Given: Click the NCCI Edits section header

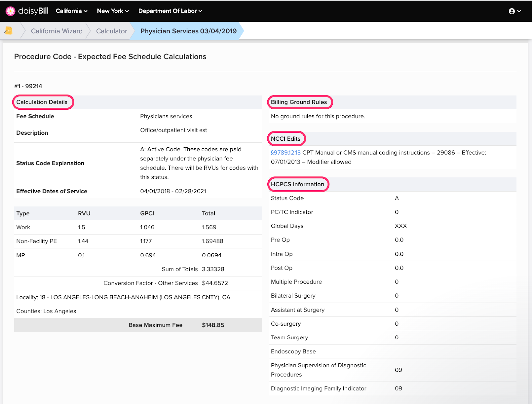Looking at the screenshot, I should pos(285,139).
